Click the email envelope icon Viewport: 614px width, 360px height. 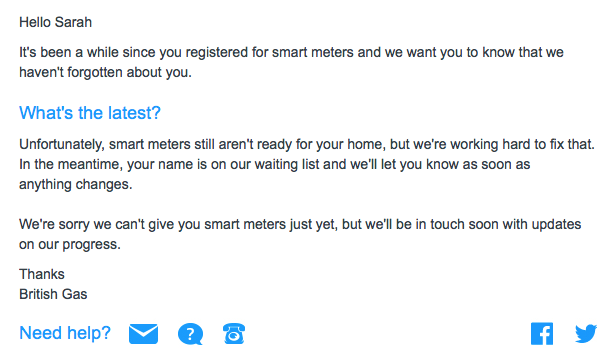[143, 334]
